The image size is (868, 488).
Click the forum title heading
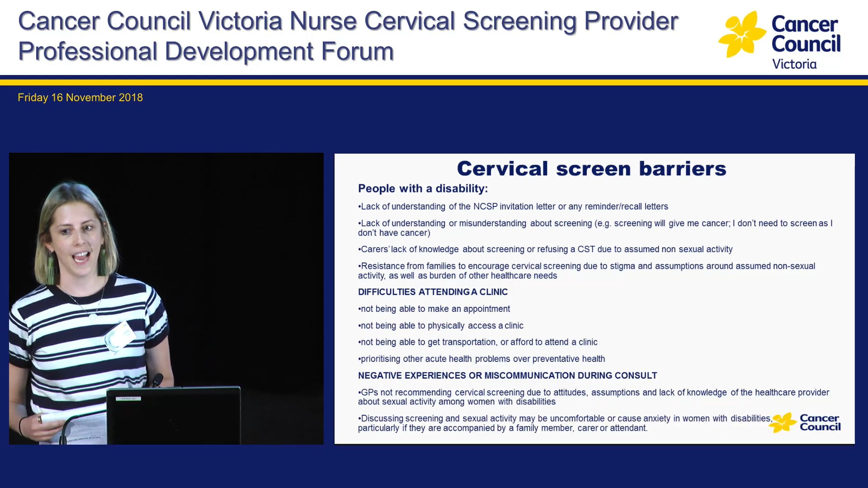(348, 36)
